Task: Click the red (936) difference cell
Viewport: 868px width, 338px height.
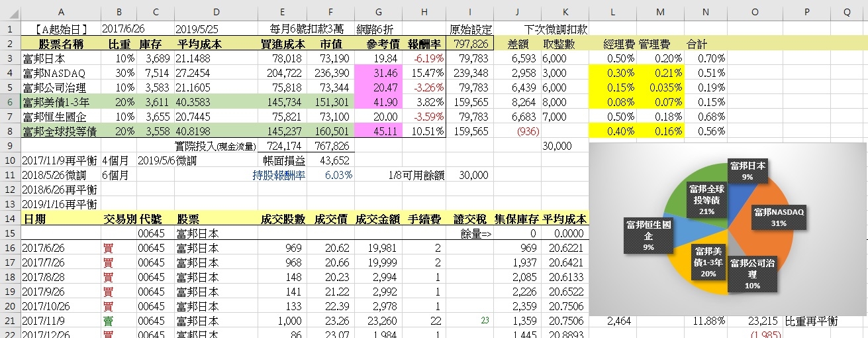Action: tap(516, 131)
